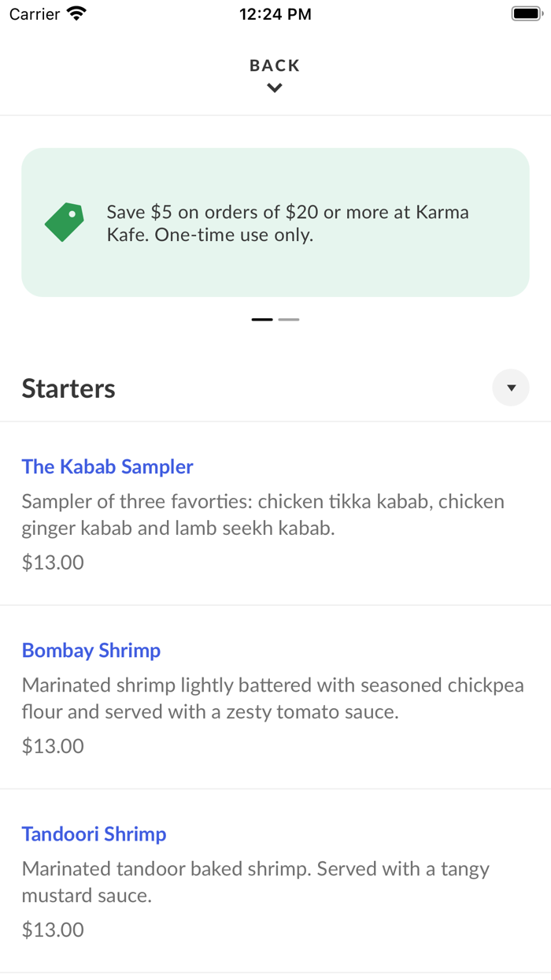Tap the Starters section heading
The image size is (551, 980).
coord(68,388)
